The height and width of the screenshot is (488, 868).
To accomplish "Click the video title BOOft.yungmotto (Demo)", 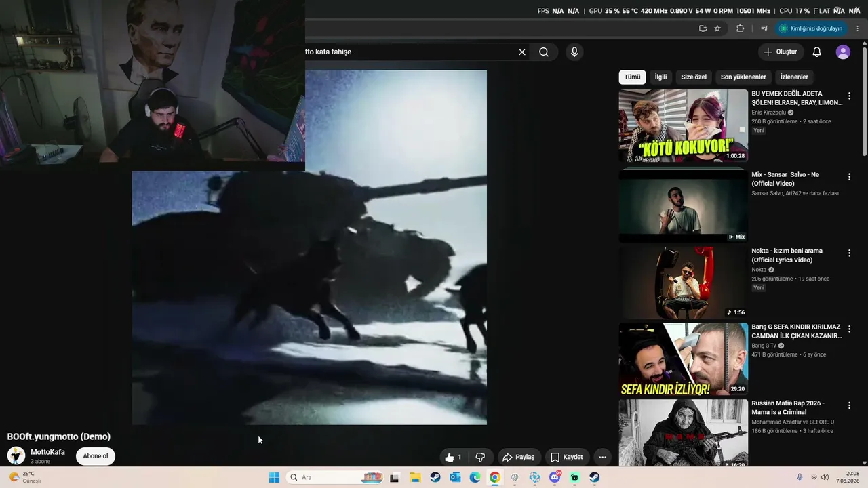I will pos(59,436).
